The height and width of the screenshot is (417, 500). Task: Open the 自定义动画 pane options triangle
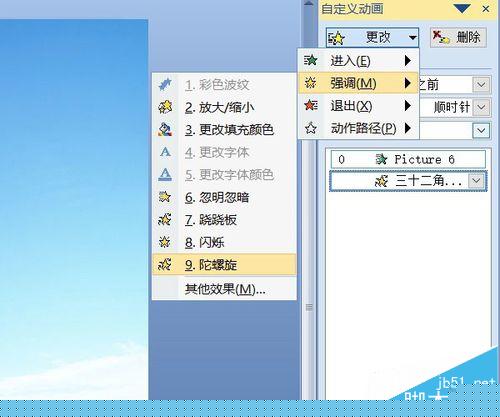click(462, 9)
